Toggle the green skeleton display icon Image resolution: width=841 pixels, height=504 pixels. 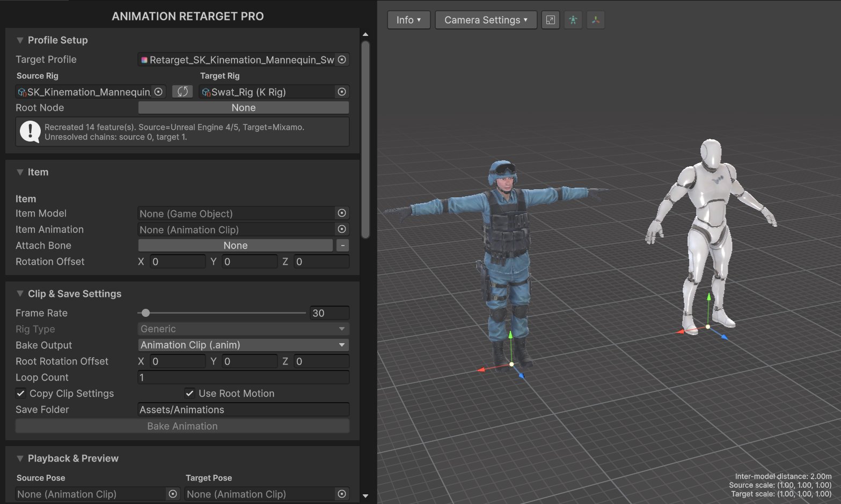(573, 20)
